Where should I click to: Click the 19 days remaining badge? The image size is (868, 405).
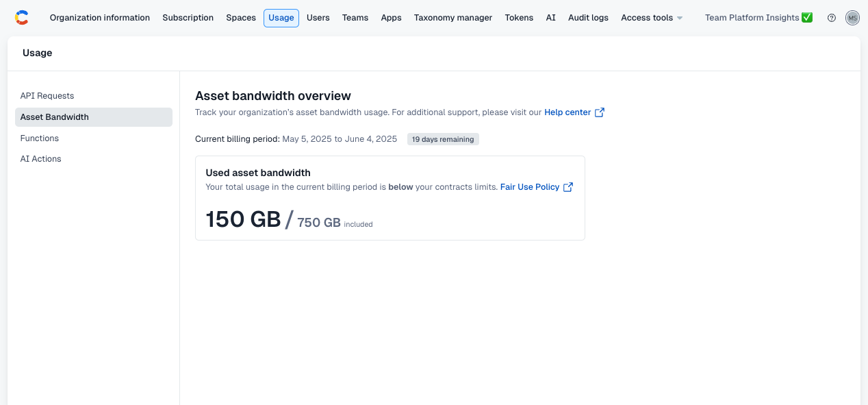click(x=443, y=139)
